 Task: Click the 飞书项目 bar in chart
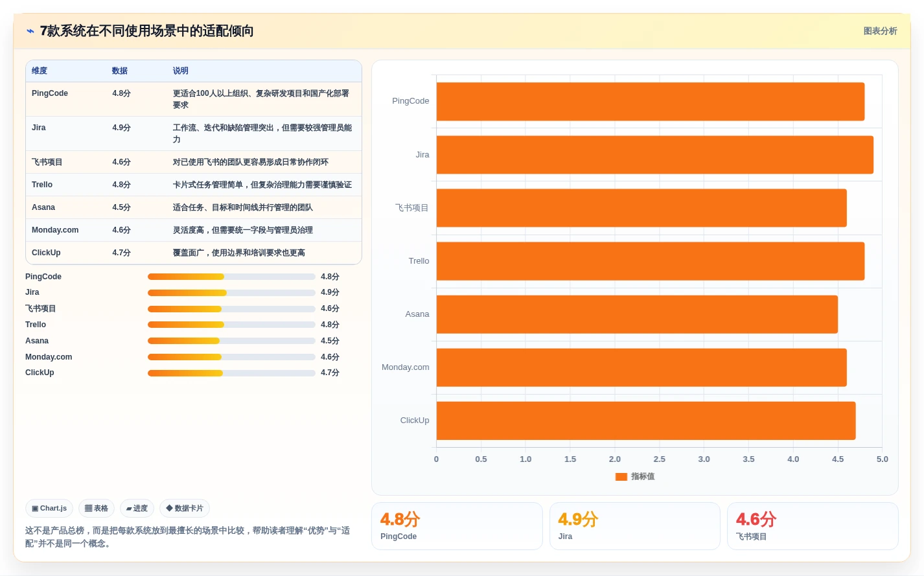[x=641, y=208]
